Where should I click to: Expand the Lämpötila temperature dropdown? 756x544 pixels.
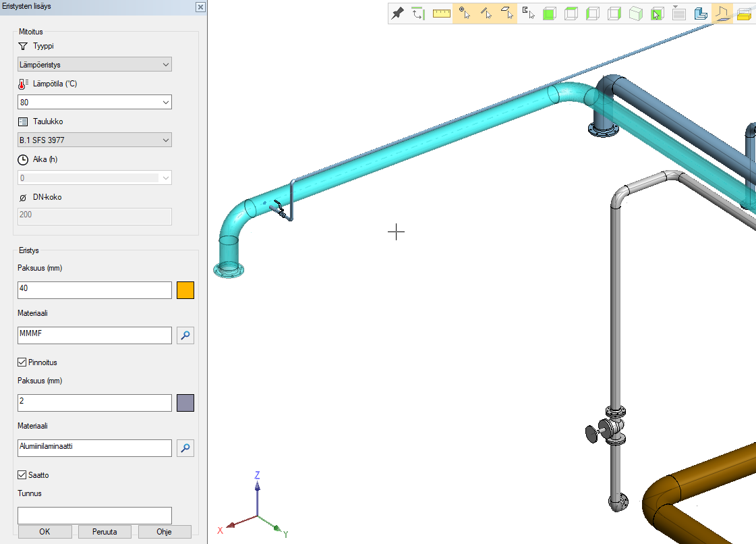click(x=166, y=103)
